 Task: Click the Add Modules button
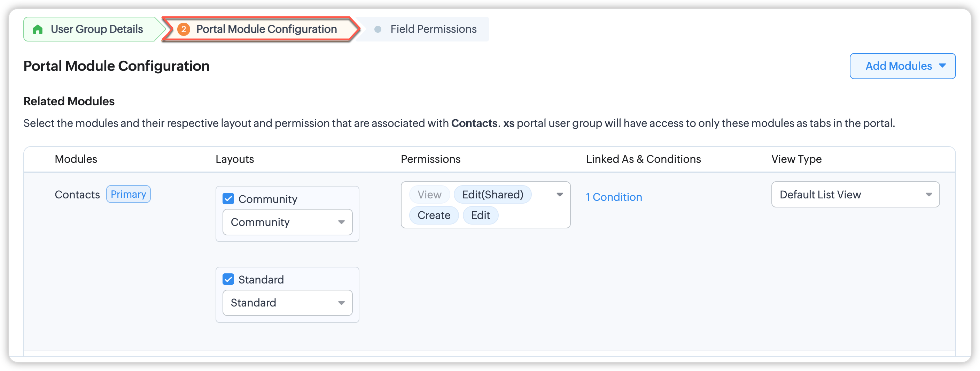tap(899, 66)
